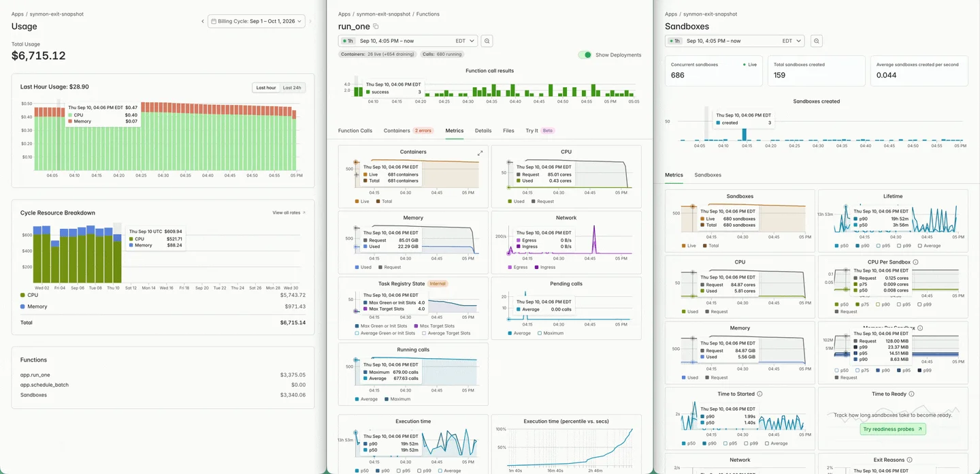Select Last hour usage view
The image size is (980, 474).
pyautogui.click(x=266, y=88)
